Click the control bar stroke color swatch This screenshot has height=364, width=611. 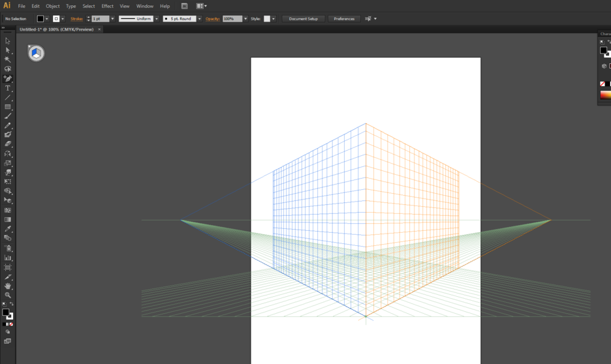56,19
